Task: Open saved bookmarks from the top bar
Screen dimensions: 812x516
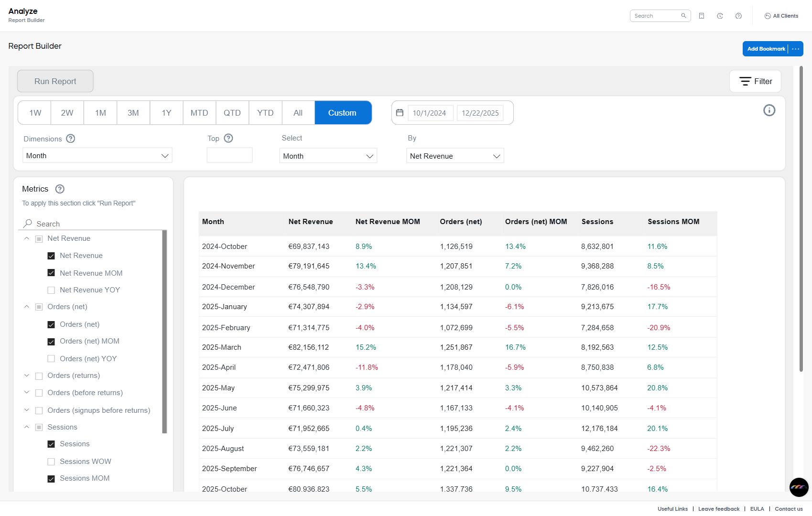Action: click(702, 16)
